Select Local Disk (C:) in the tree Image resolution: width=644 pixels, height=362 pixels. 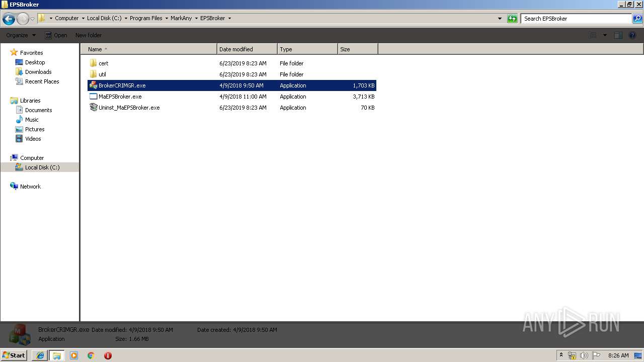tap(42, 167)
